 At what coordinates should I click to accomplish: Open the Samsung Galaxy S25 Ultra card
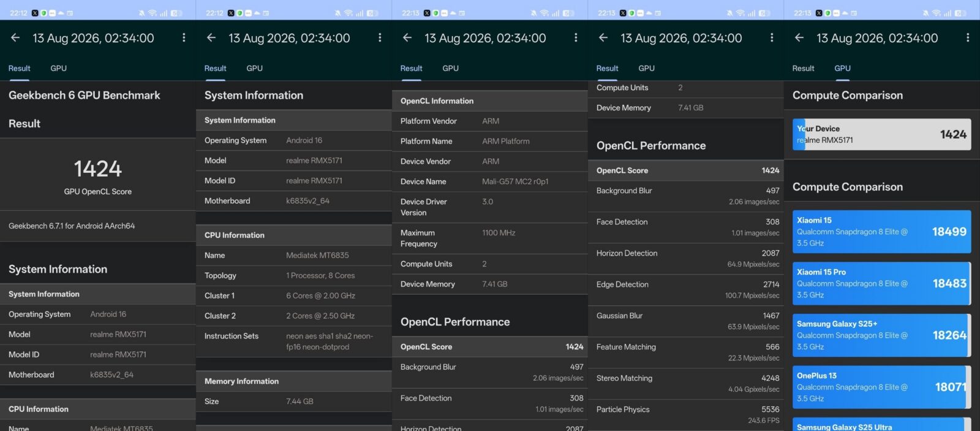tap(882, 424)
